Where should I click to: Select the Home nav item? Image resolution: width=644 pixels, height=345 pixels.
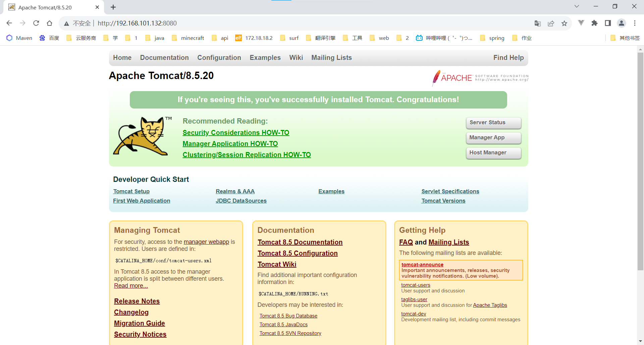click(122, 58)
